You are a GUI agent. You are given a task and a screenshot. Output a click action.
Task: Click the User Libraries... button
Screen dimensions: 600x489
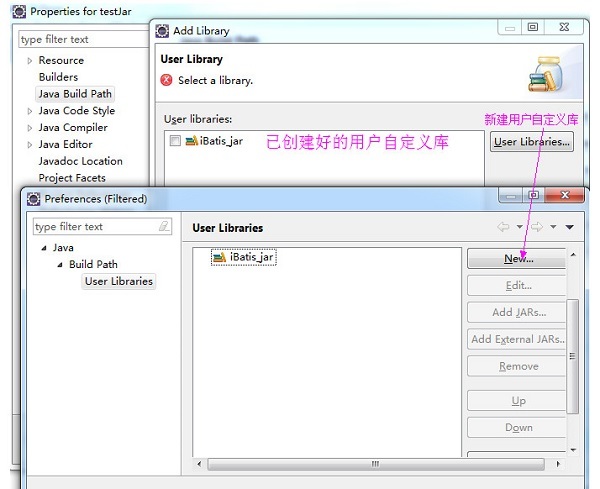tap(532, 142)
